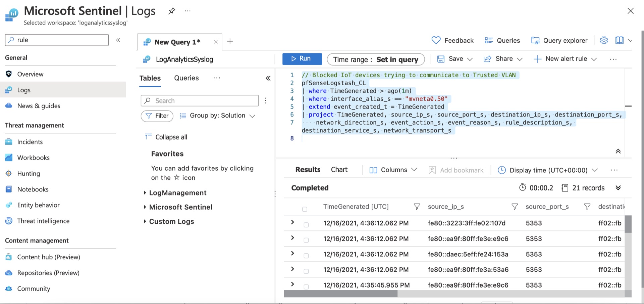Click the Time range Set in query button
Viewport: 644px width, 304px height.
[x=376, y=59]
